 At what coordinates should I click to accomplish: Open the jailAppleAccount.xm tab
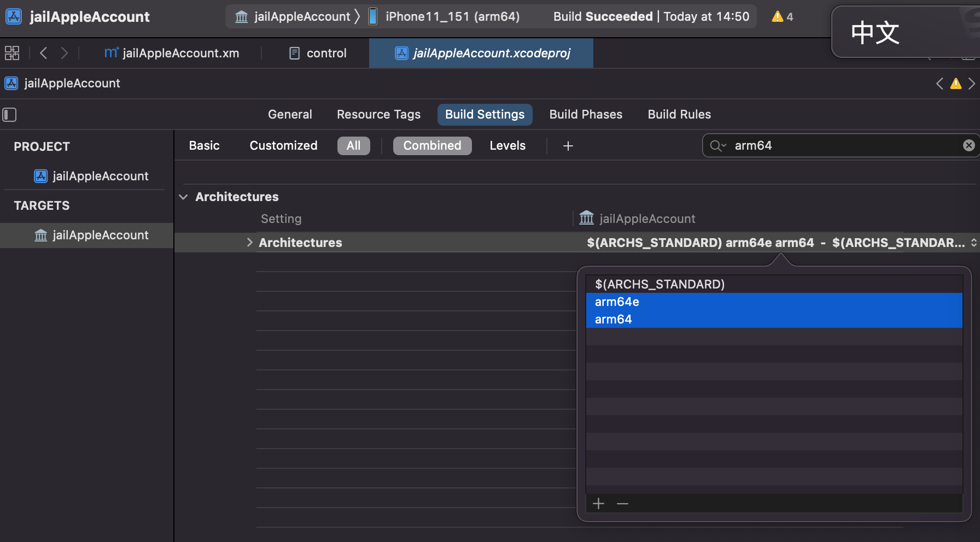click(172, 53)
